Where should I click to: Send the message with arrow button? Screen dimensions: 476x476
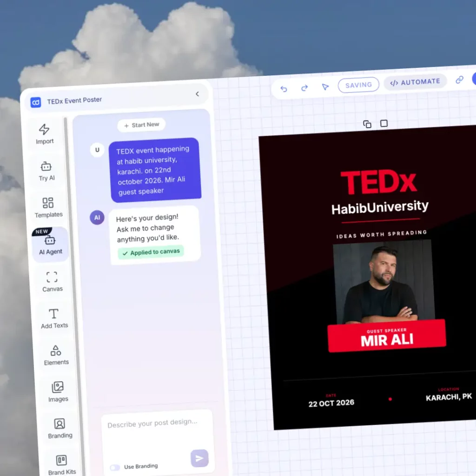[199, 458]
